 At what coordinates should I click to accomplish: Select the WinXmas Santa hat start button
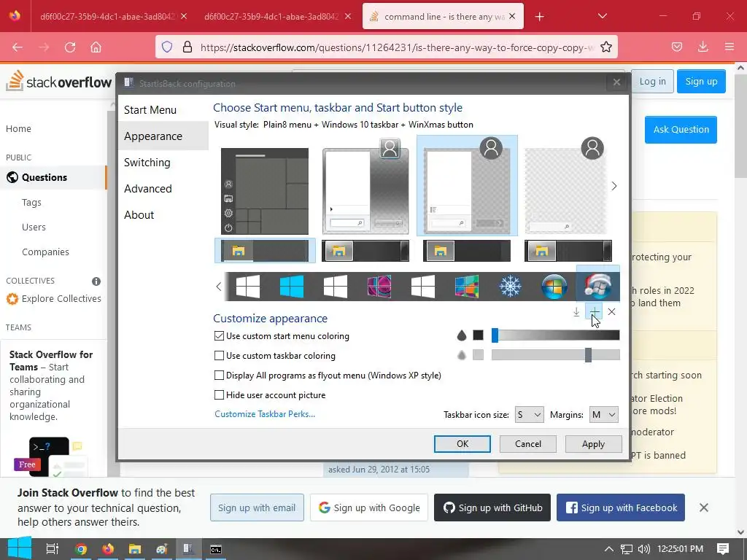[x=598, y=286]
